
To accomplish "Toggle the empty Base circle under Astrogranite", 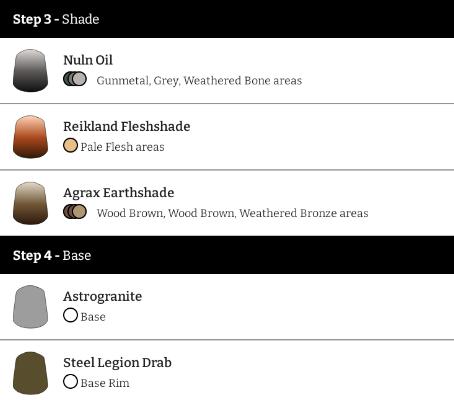I will pos(70,315).
